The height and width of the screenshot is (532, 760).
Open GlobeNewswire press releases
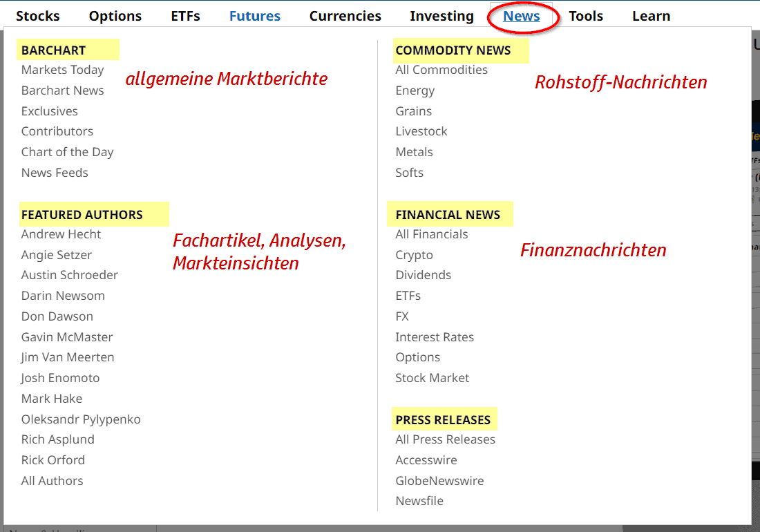pyautogui.click(x=439, y=481)
